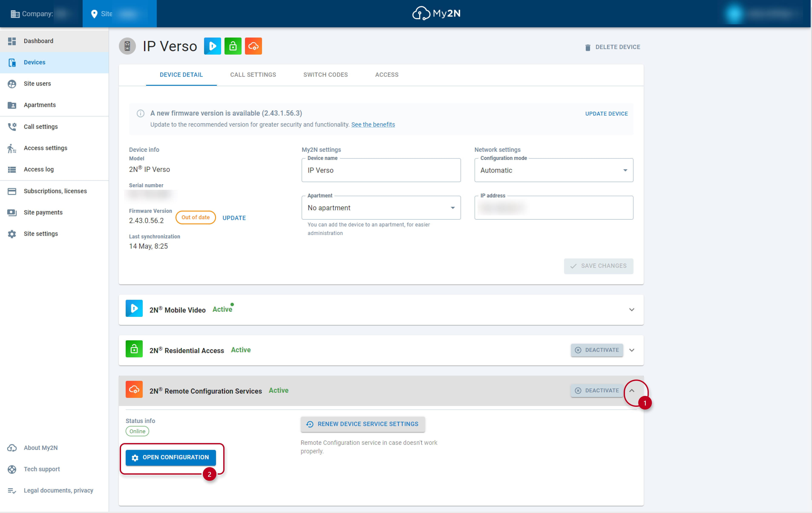Viewport: 812px width, 513px height.
Task: Click the Devices sidebar icon
Action: (12, 62)
